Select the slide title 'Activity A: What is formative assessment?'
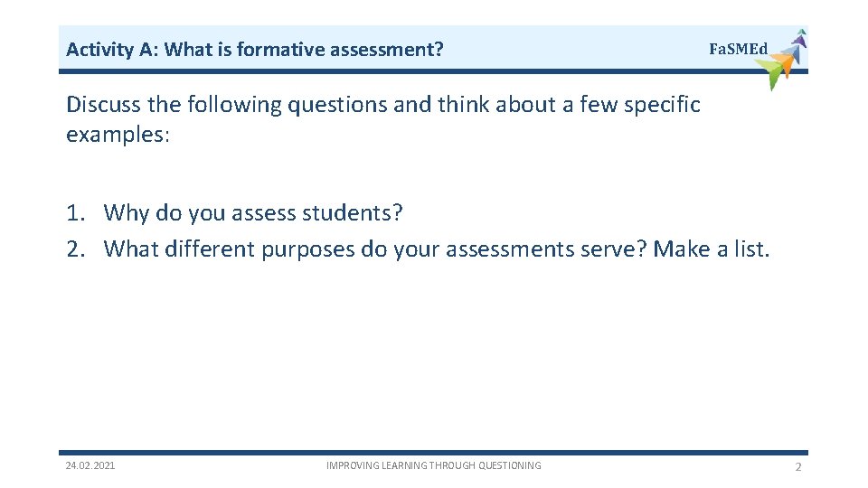The image size is (868, 488). [x=254, y=49]
